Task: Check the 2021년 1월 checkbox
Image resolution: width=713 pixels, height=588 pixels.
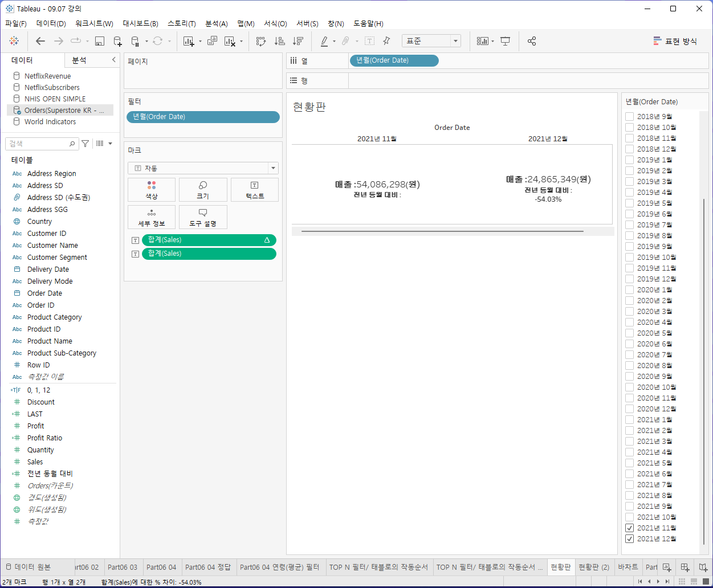Action: [x=630, y=419]
